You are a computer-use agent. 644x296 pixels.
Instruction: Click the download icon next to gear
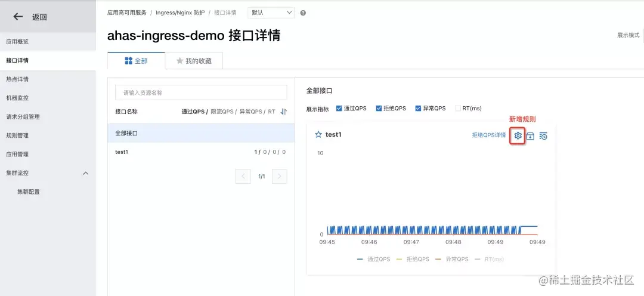530,136
